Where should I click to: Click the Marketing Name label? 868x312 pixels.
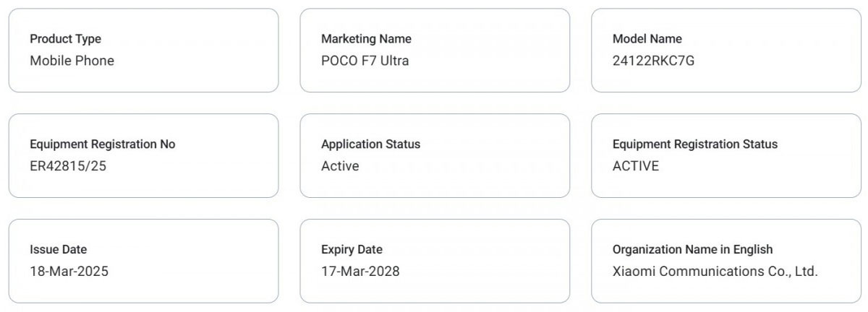click(x=366, y=39)
